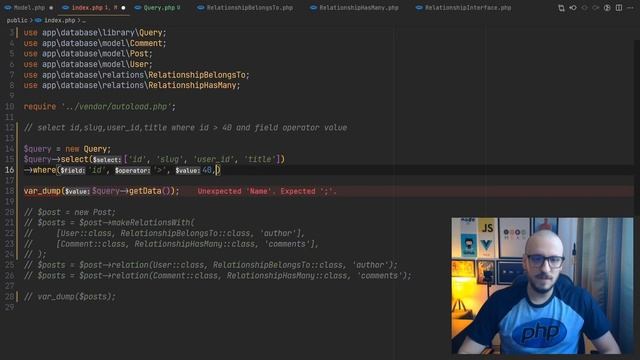Open the Query.php tab
This screenshot has height=360, width=640.
[x=158, y=8]
